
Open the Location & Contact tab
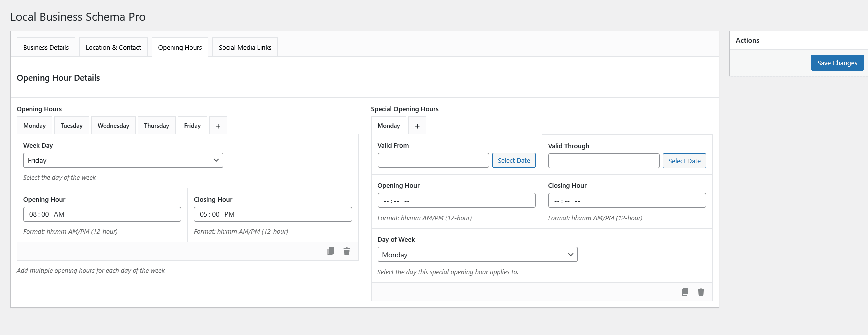pyautogui.click(x=113, y=48)
